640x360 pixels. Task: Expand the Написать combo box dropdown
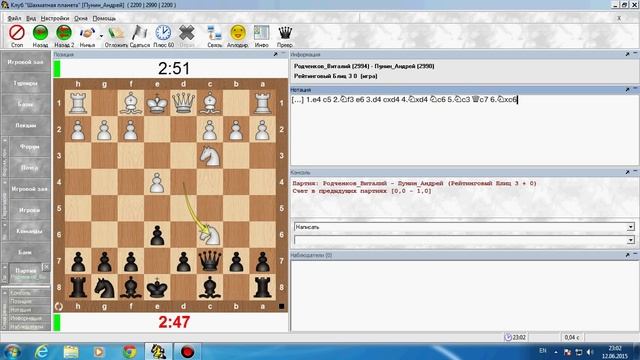[x=631, y=227]
